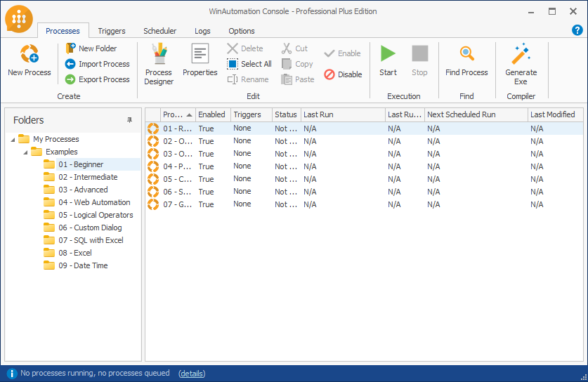The width and height of the screenshot is (588, 382).
Task: Select process row starting with 05 - C
Action: pos(364,179)
